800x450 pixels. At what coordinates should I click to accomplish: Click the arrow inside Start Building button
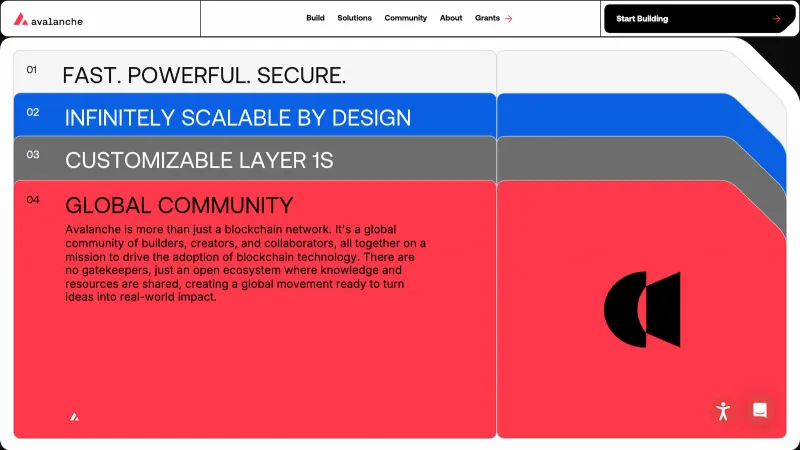776,18
